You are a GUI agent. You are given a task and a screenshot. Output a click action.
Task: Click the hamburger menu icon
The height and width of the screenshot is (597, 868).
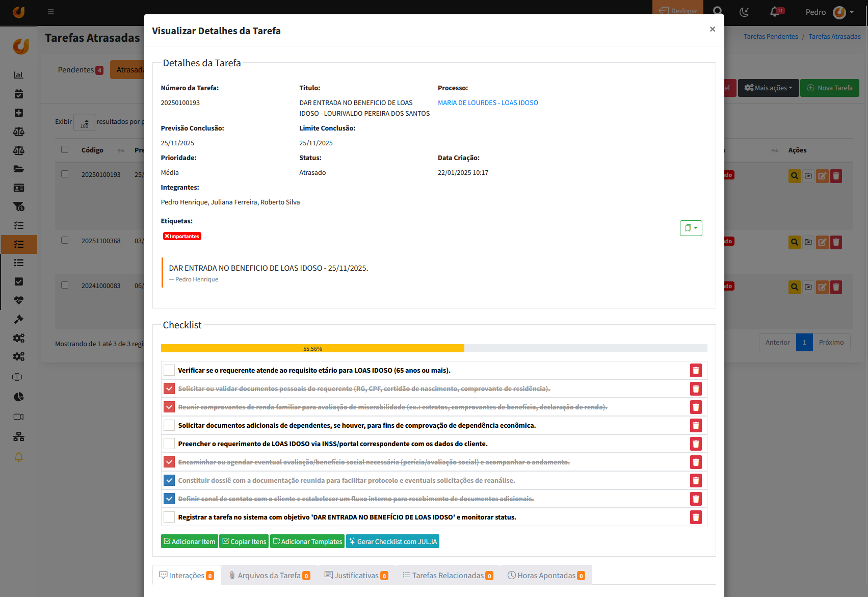click(x=51, y=12)
